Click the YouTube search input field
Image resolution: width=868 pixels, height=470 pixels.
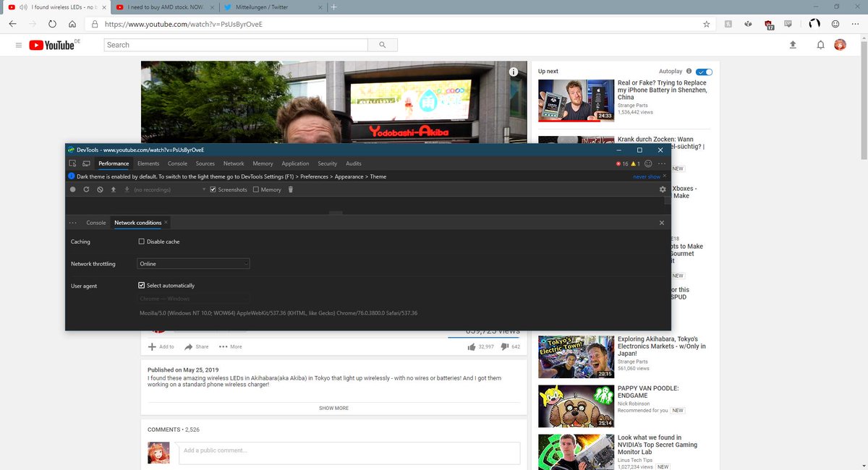pos(236,45)
